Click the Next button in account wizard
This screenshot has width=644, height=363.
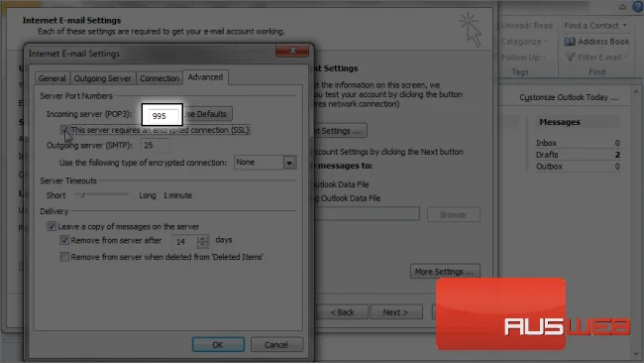pos(396,312)
